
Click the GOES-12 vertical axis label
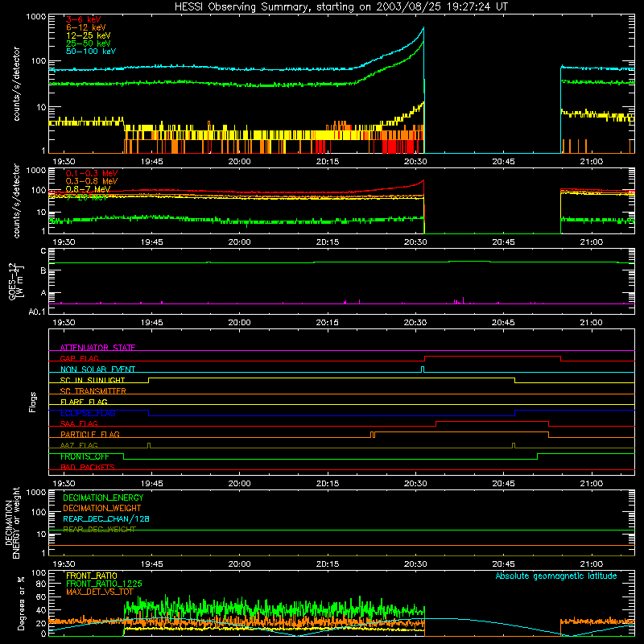click(x=15, y=281)
